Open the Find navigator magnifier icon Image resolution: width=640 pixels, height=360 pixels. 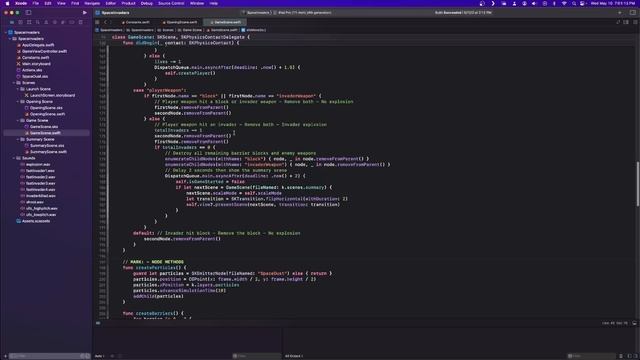(38, 22)
